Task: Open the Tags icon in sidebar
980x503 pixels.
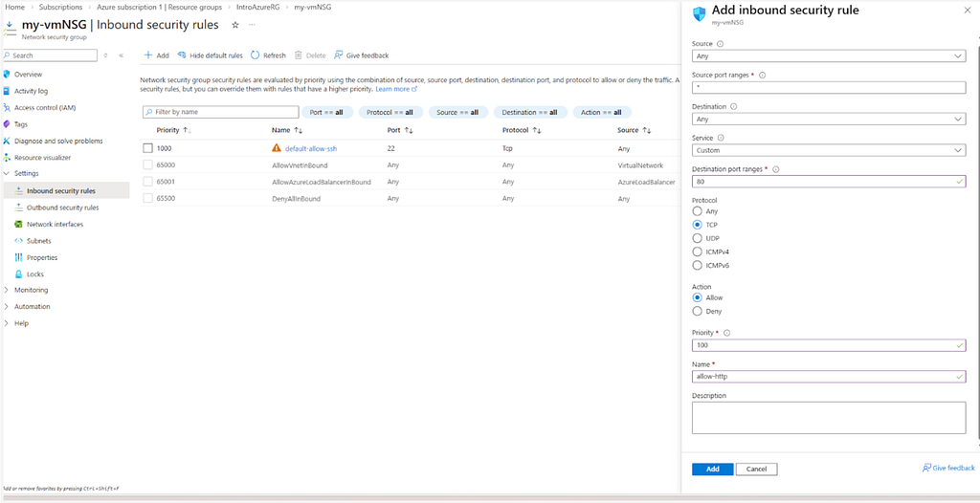Action: (x=7, y=123)
